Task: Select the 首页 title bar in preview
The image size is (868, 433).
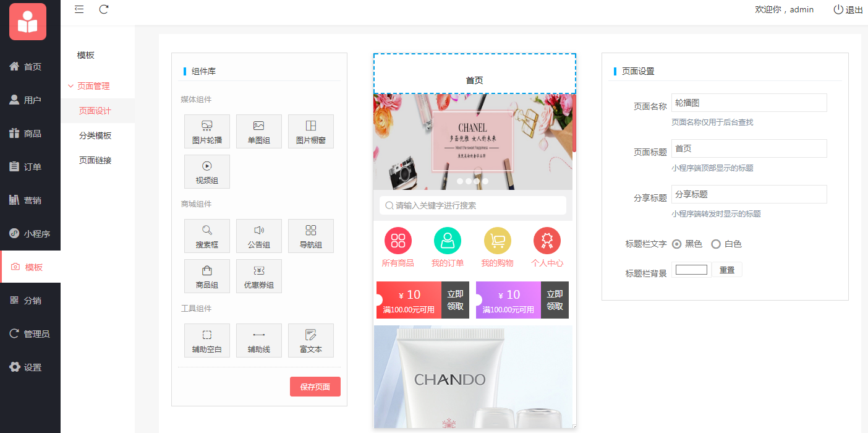Action: click(x=475, y=74)
